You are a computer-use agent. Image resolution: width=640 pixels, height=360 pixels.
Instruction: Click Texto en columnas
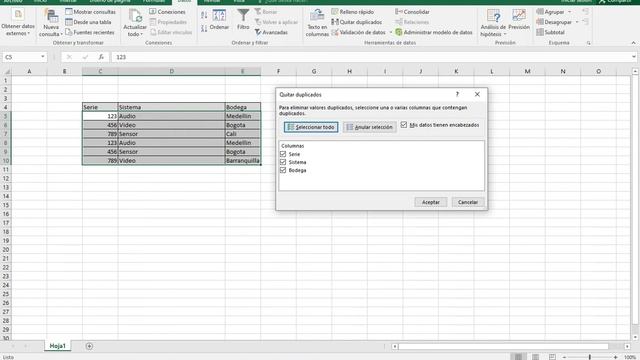(x=317, y=23)
